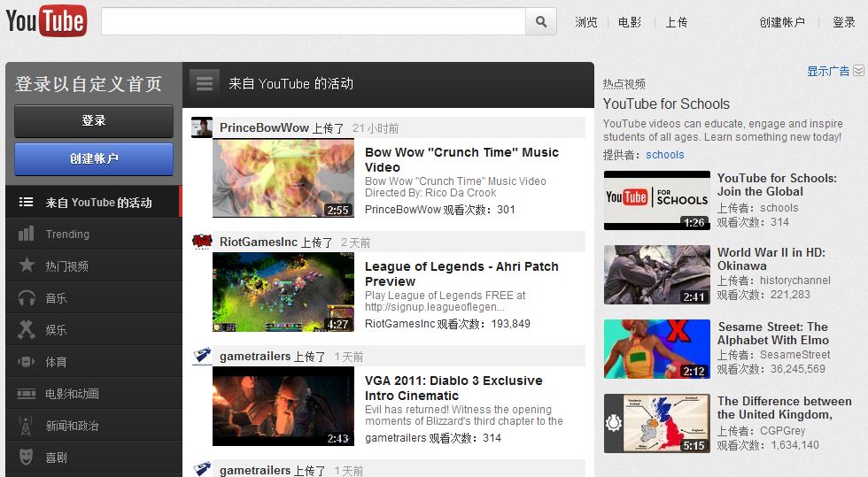This screenshot has width=868, height=477.
Task: Click YouTube for Schools heading
Action: [666, 104]
